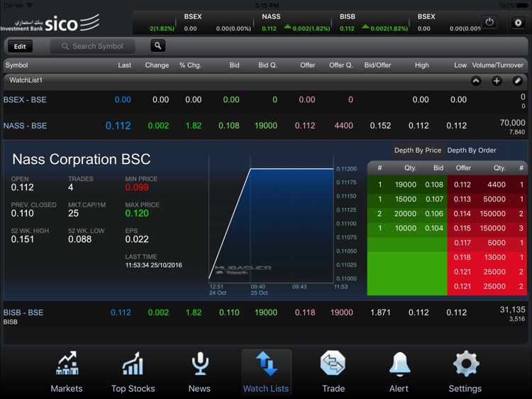Click the Symbol column header
Screen dimensions: 532x399
(16, 65)
